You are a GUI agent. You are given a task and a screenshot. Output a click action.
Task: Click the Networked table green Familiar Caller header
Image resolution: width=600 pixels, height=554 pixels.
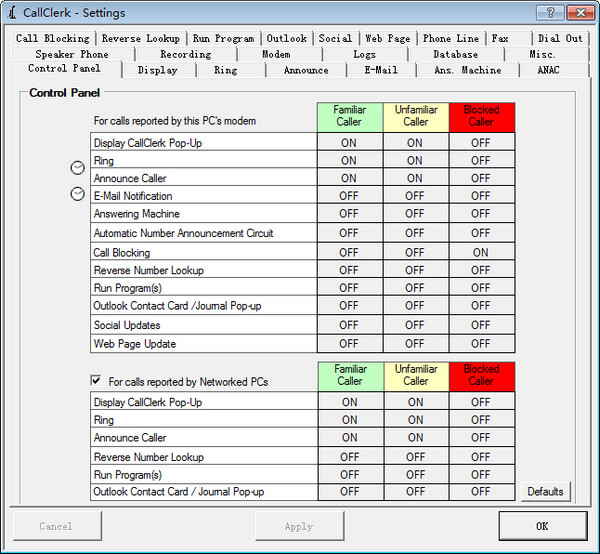(351, 376)
